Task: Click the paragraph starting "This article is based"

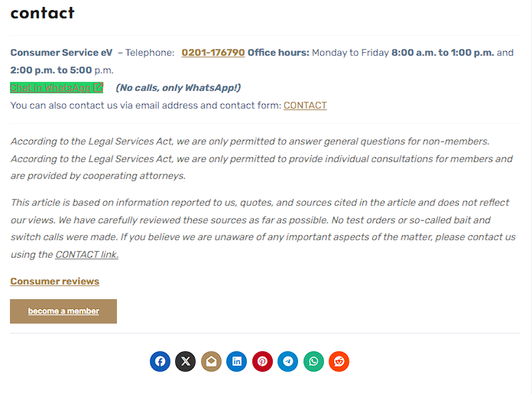Action: point(263,228)
